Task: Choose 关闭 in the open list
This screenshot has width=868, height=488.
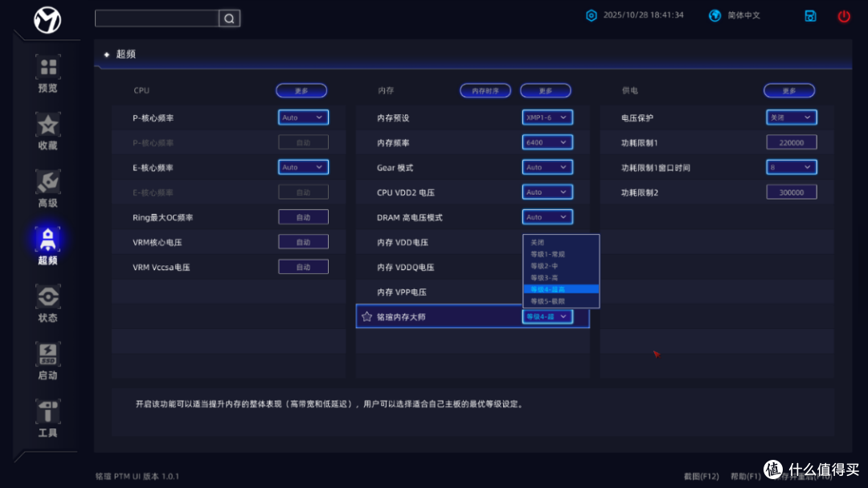Action: pos(561,243)
